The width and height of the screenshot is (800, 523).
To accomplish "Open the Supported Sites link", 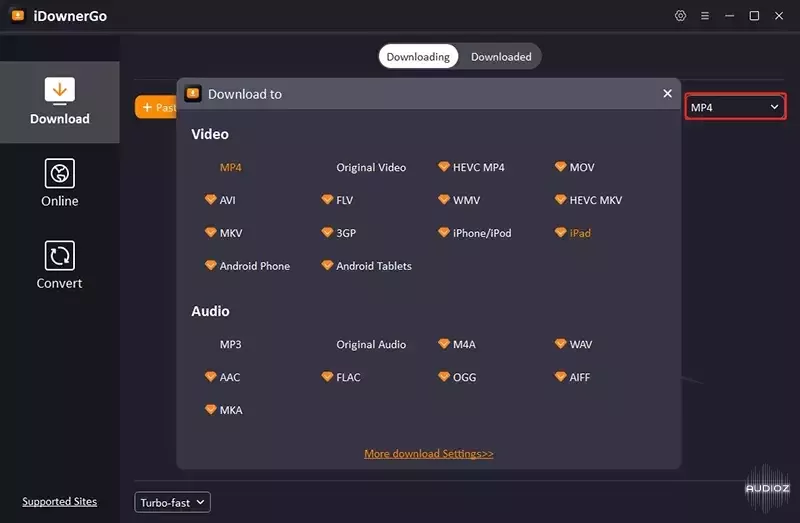I will click(60, 502).
